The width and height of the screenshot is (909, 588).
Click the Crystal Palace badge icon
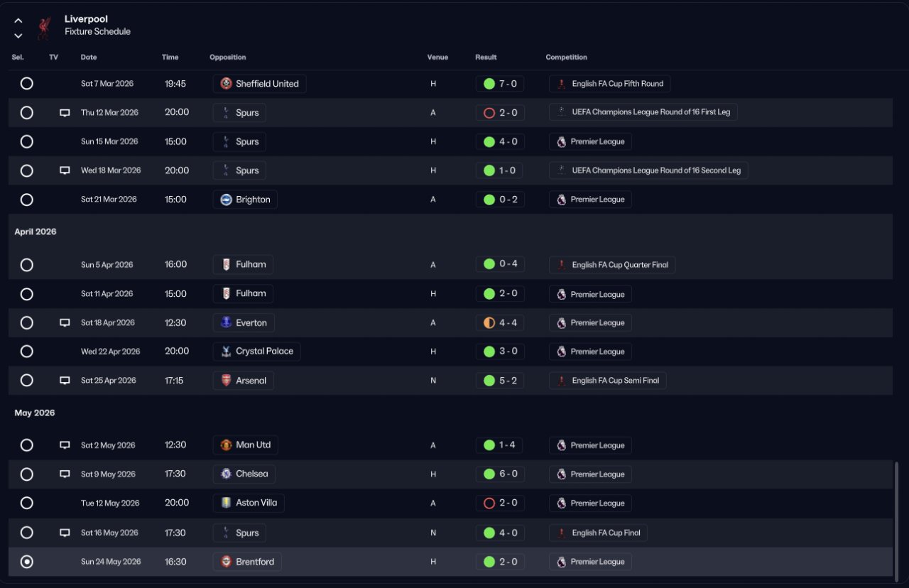coord(227,352)
